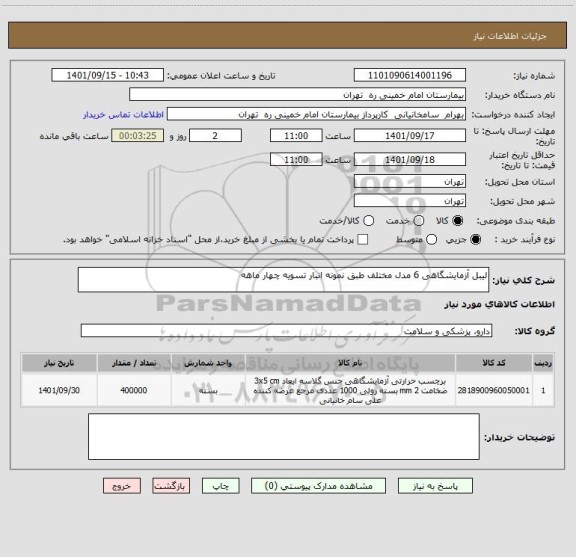The image size is (576, 557).
Task: Click the پاسخ به نیاز button
Action: pyautogui.click(x=435, y=486)
